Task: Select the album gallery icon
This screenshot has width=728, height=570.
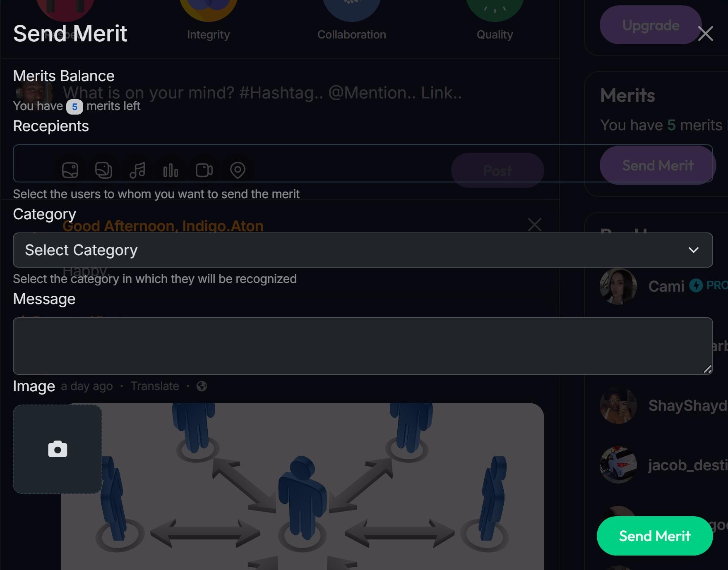Action: point(103,170)
